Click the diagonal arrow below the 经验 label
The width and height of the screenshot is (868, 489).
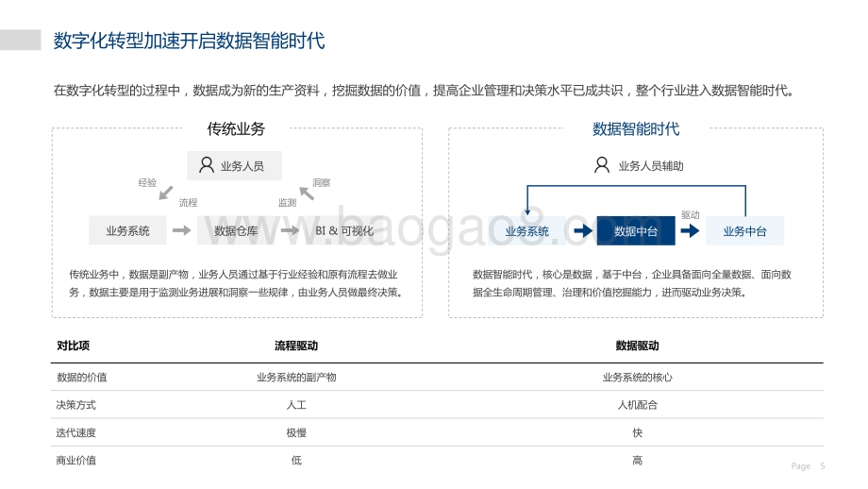pos(165,193)
